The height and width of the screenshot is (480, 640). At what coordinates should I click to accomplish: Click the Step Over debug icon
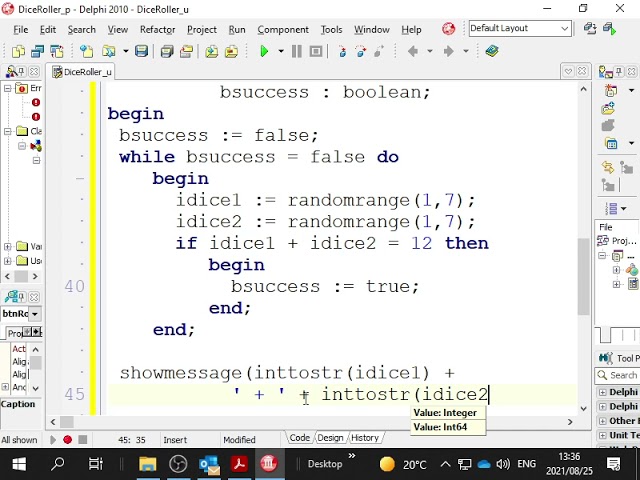coord(361,51)
